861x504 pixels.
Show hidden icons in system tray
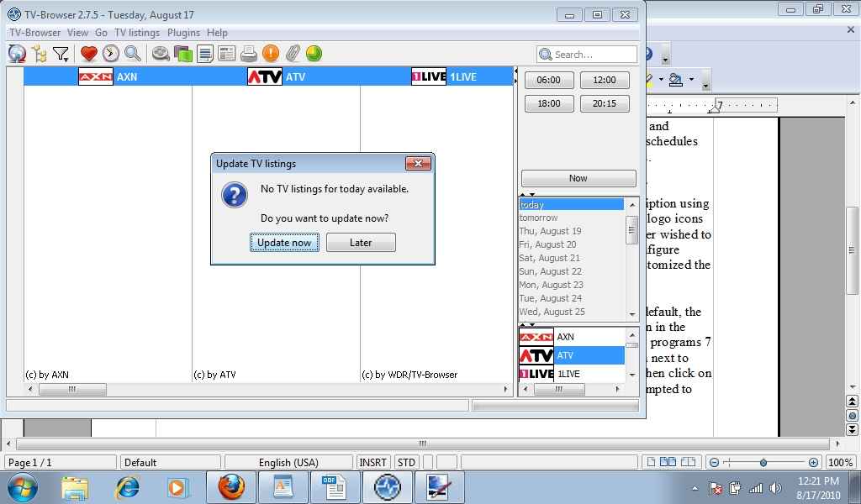point(695,488)
